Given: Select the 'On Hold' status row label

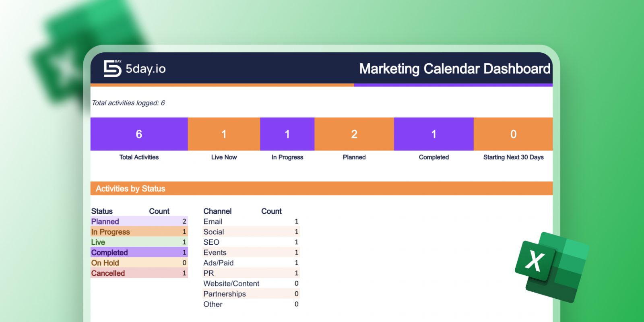Looking at the screenshot, I should tap(105, 263).
